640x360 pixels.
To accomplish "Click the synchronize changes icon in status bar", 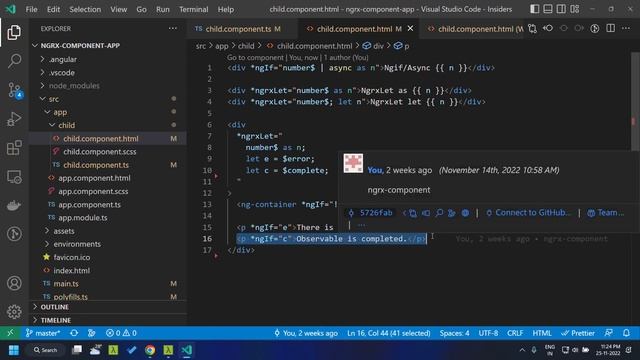I will pos(74,333).
